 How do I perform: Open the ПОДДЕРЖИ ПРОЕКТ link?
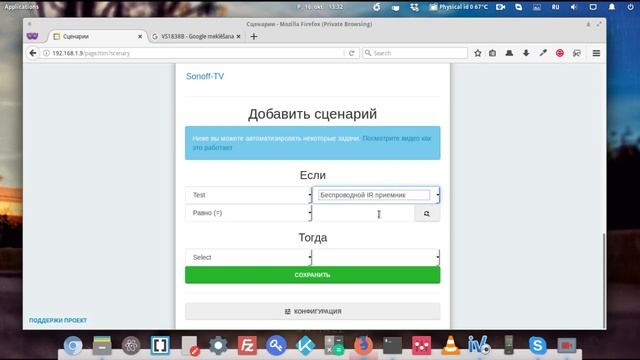58,320
